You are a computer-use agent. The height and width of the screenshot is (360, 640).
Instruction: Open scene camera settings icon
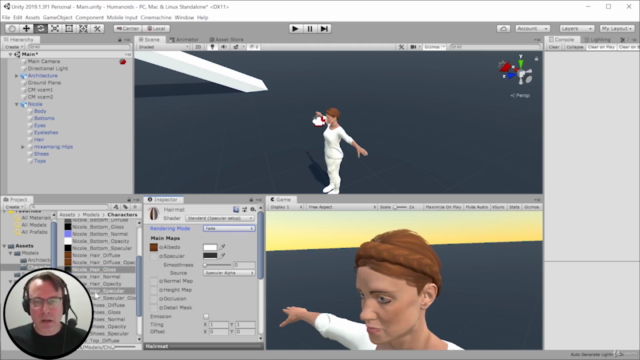[x=413, y=47]
